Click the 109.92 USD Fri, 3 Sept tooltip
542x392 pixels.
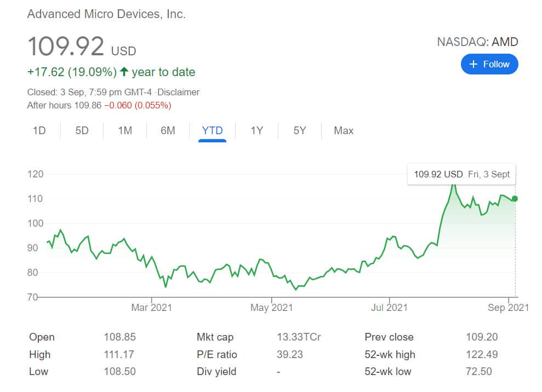(x=461, y=174)
